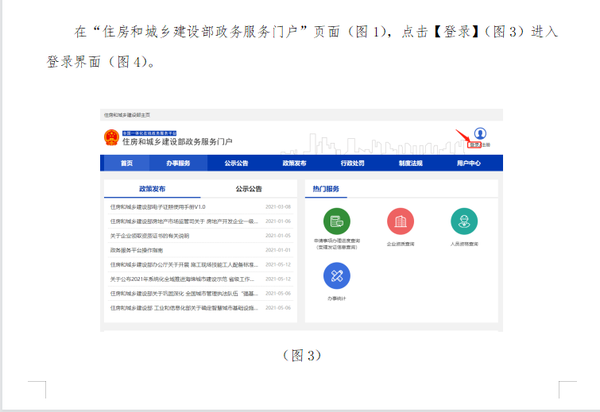Open the article 关于企业领取资质证书的有关说明
The image size is (600, 412).
150,236
